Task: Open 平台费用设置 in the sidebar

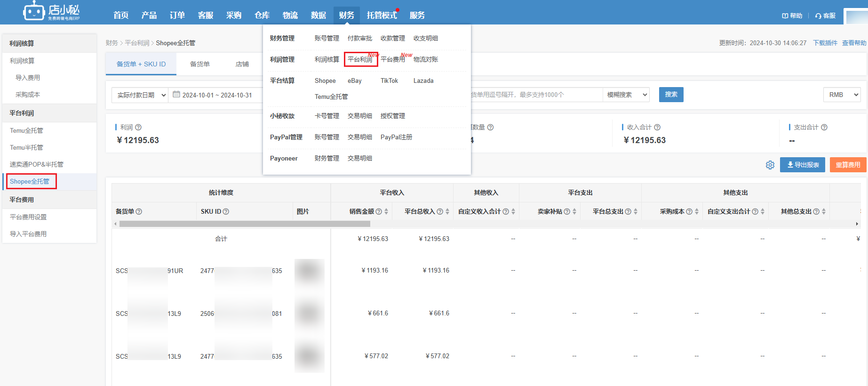Action: [x=28, y=217]
